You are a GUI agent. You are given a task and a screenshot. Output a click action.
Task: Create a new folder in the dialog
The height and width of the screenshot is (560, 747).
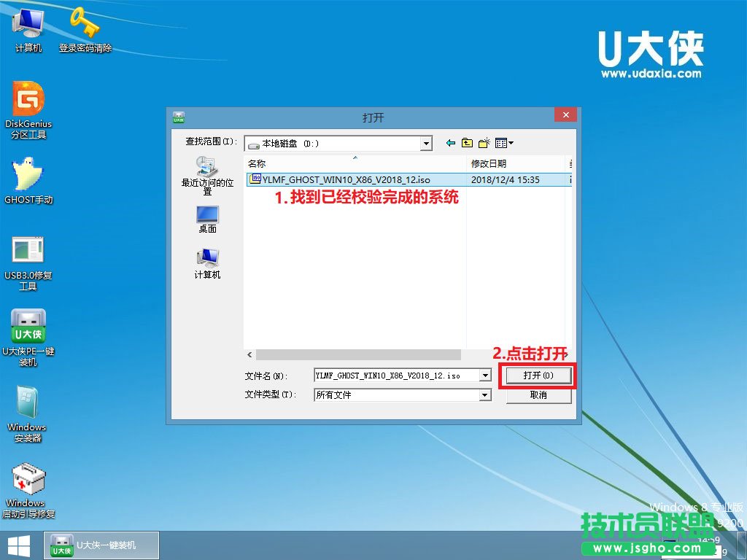click(x=484, y=142)
